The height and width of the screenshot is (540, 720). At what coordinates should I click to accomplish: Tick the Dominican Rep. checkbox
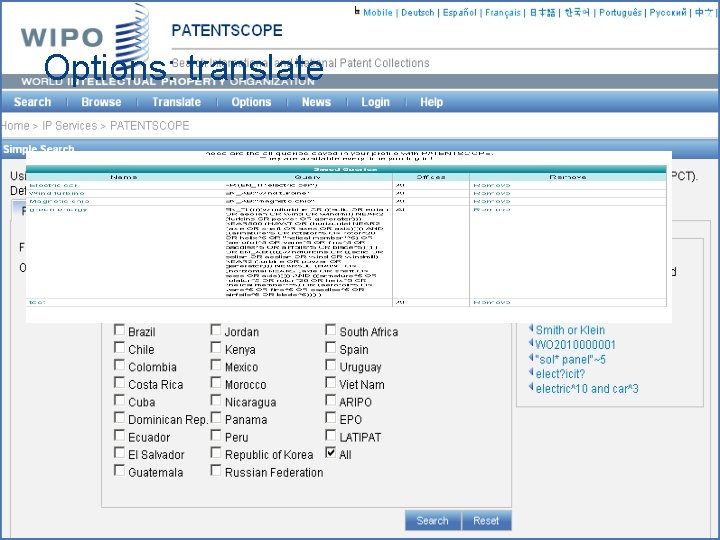(119, 418)
